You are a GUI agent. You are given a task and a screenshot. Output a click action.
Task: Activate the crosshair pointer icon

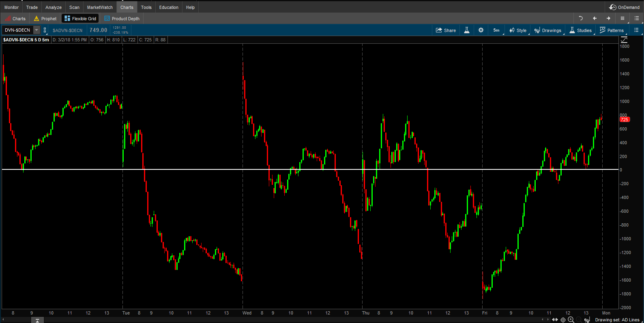coord(563,320)
